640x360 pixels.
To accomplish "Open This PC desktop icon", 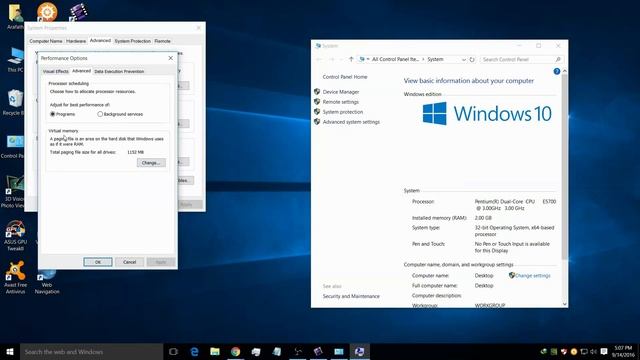I will click(x=15, y=60).
